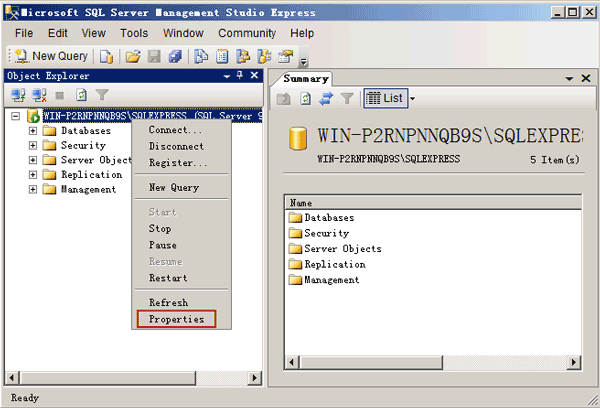600x408 pixels.
Task: Click Filter icon in Object Explorer toolbar
Action: pyautogui.click(x=102, y=95)
